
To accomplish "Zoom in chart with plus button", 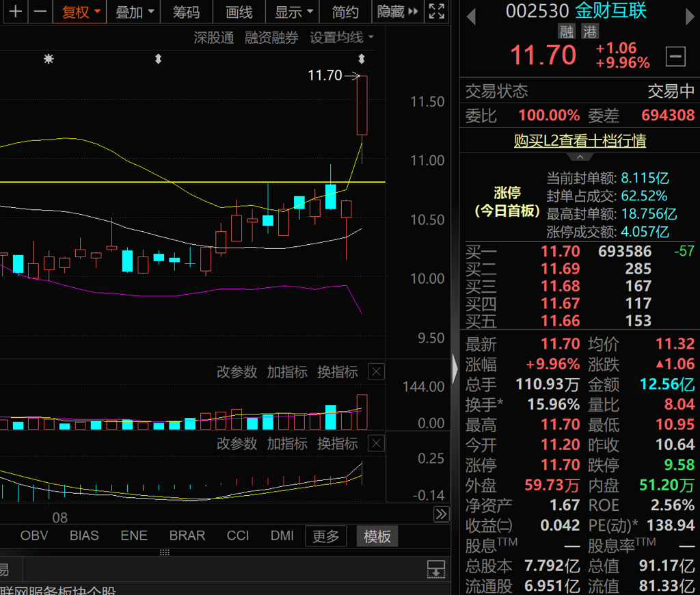I will pos(16,11).
